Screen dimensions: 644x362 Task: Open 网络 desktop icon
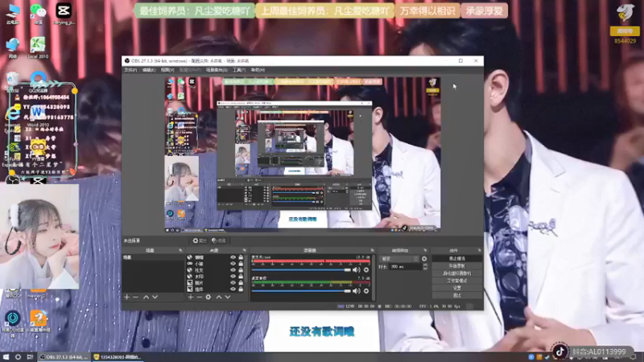[x=13, y=47]
